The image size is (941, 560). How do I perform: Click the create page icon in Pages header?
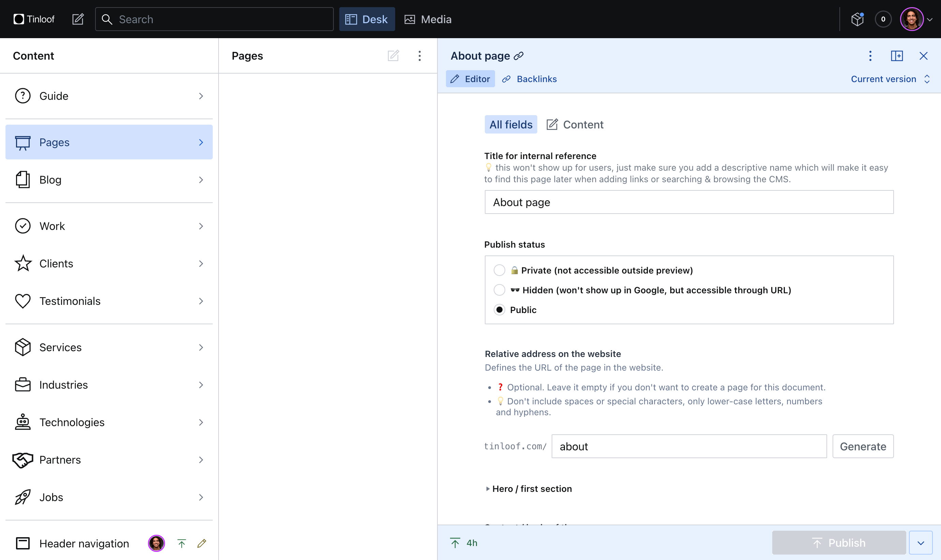[393, 56]
